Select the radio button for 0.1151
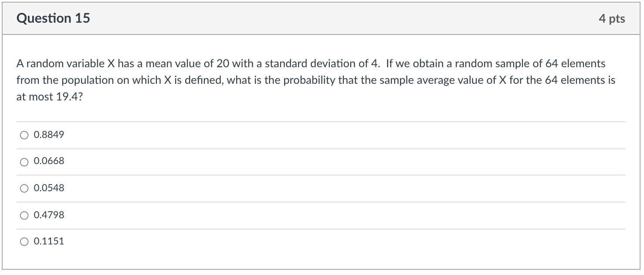This screenshot has height=275, width=644. (24, 241)
